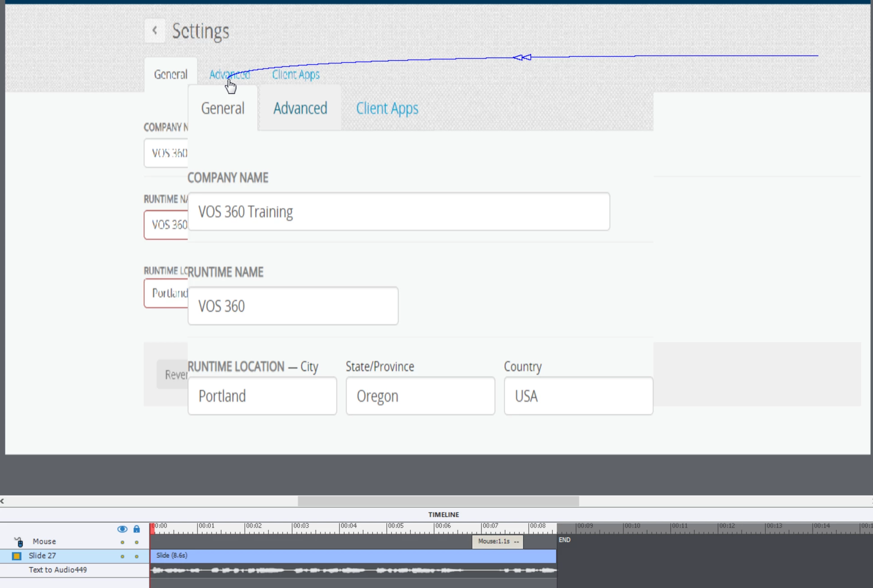Select the small General tab beneath the Settings heading
873x588 pixels.
point(171,74)
